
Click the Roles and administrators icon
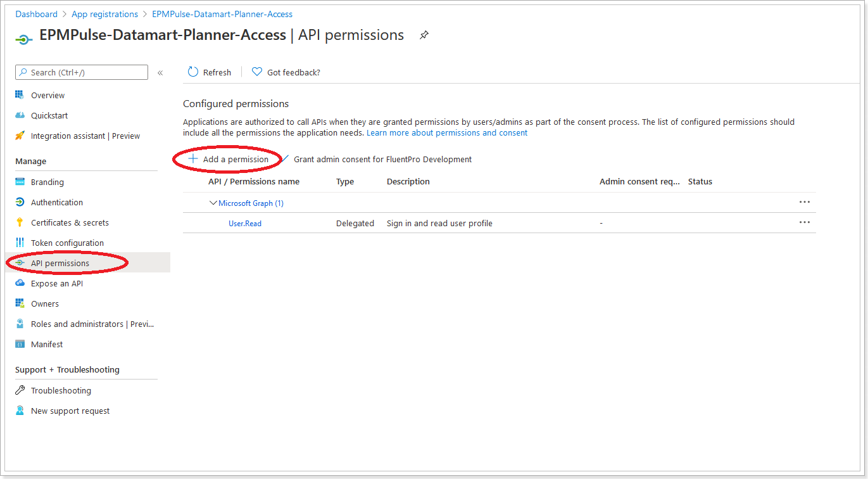[x=20, y=324]
